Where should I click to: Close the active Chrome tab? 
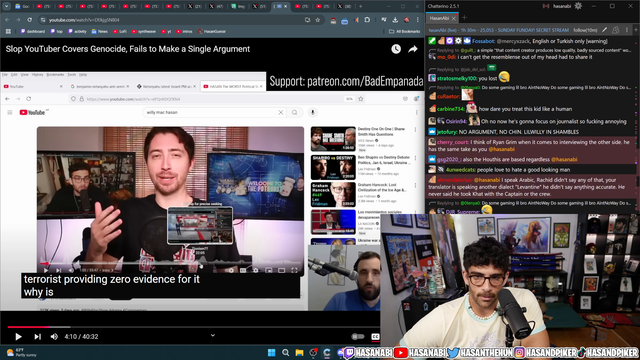pos(286,6)
